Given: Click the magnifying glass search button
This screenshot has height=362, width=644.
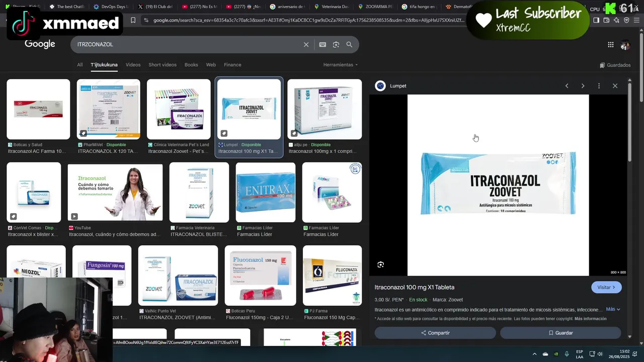Looking at the screenshot, I should coord(349,45).
